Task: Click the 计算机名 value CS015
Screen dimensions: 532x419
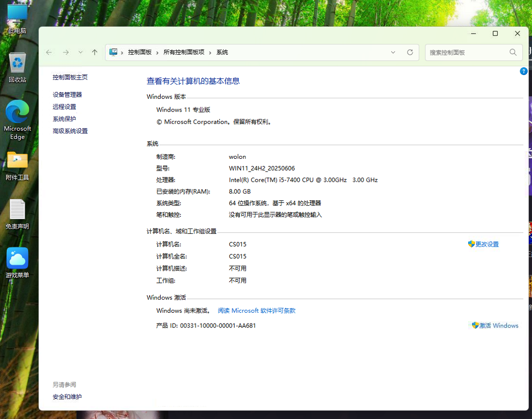Action: click(x=238, y=245)
